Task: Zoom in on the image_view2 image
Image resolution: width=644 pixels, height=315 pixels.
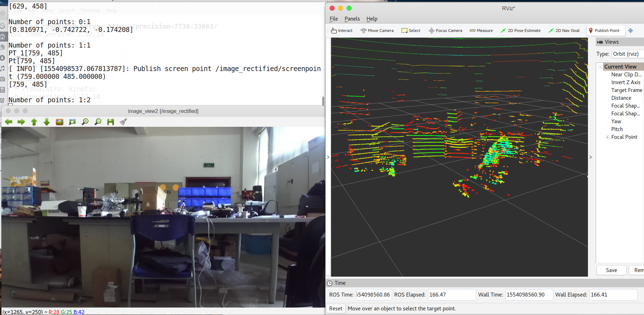Action: coord(85,122)
